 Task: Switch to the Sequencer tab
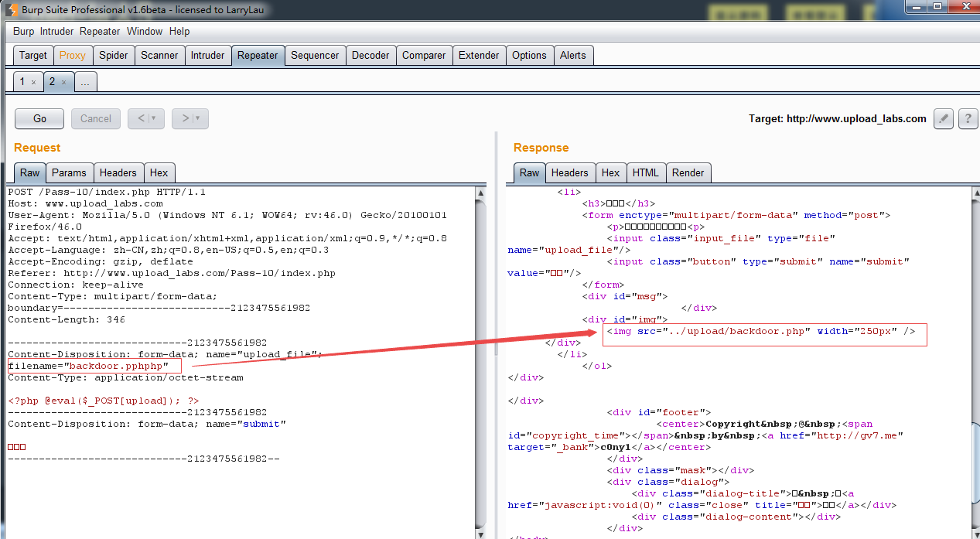(315, 56)
